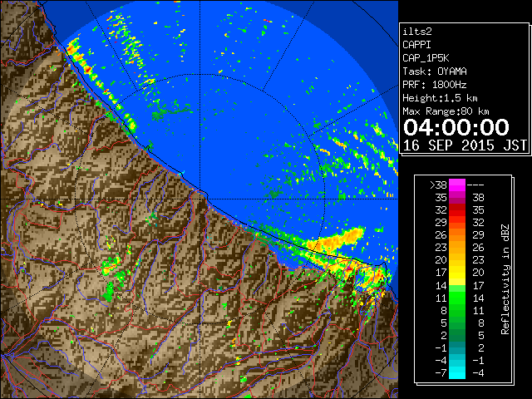
Task: Click the 'Task: OYAMA' line
Action: (x=435, y=71)
